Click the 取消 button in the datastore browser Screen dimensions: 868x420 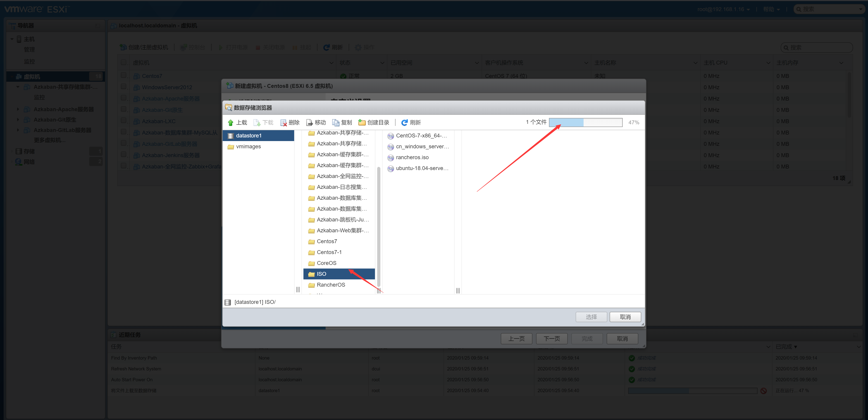pyautogui.click(x=625, y=317)
